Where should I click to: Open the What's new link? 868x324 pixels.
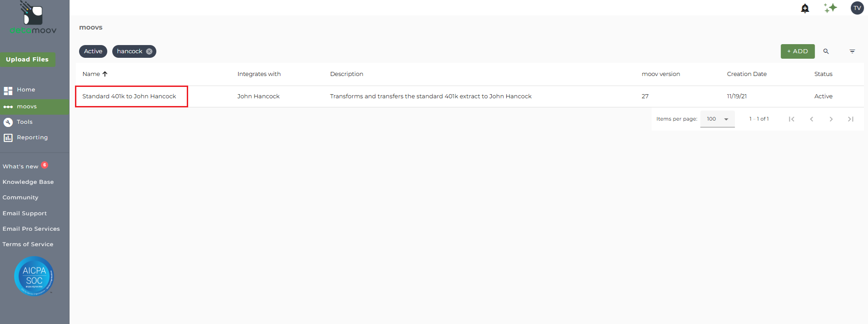[x=20, y=167]
